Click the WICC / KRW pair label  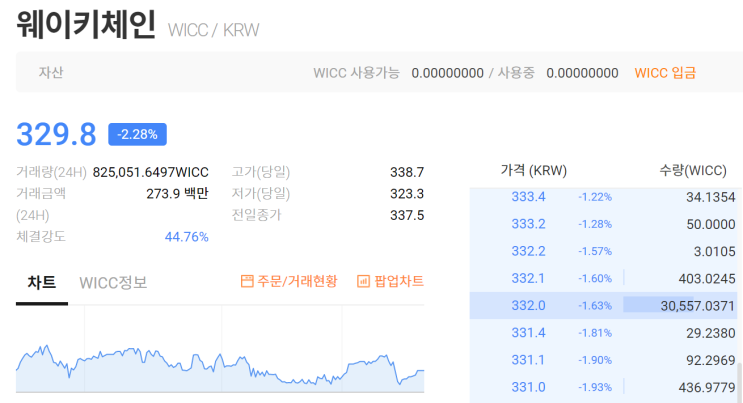click(x=213, y=30)
